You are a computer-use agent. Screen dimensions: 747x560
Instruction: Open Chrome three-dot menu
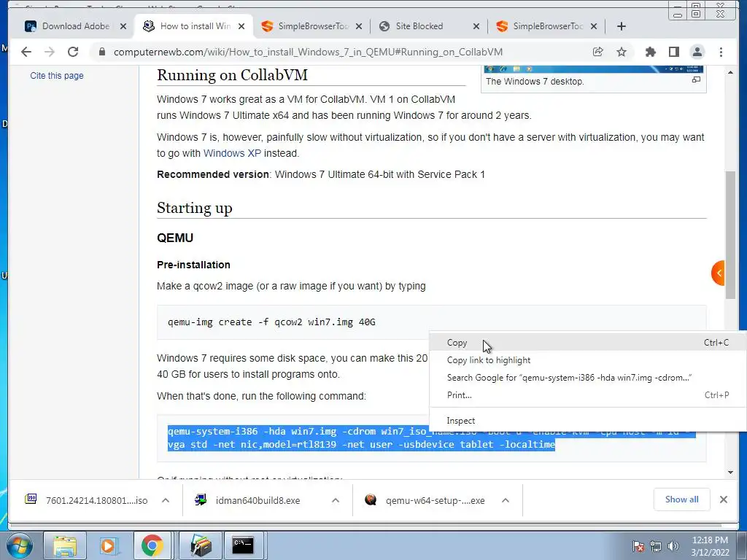pos(721,52)
